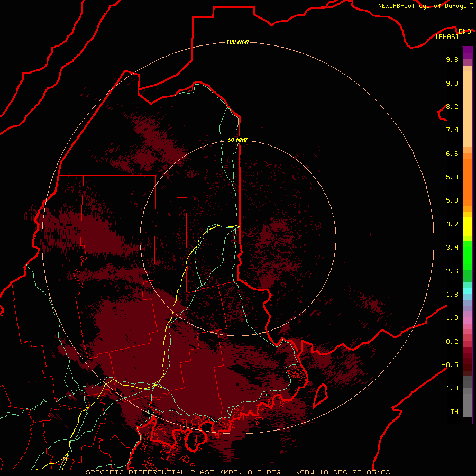This screenshot has height=476, width=476.
Task: Pick the purple swatch atop the color bar
Action: pos(467,53)
